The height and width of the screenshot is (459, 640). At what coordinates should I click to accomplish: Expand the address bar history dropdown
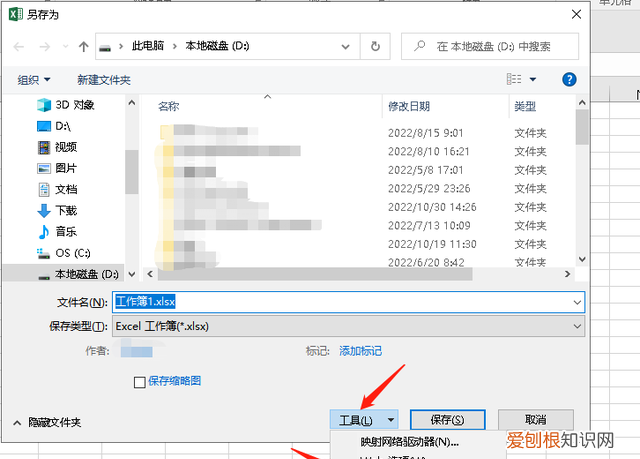(345, 47)
